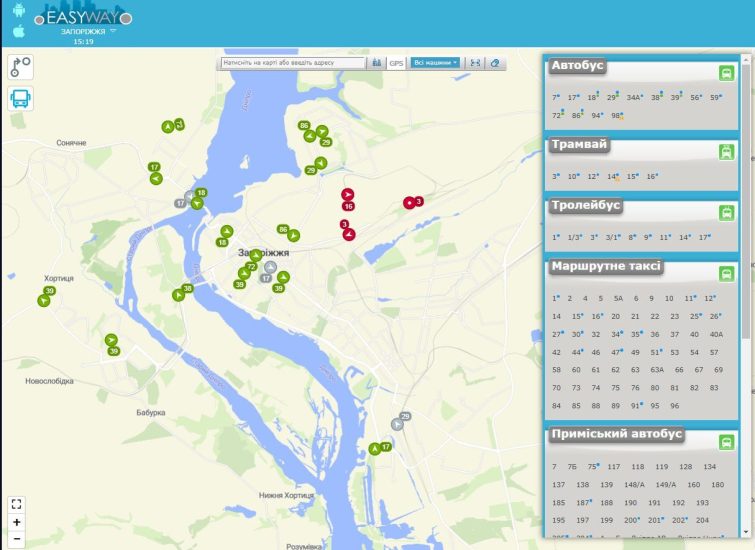Select bus route 34A
This screenshot has width=755, height=550.
[x=634, y=98]
